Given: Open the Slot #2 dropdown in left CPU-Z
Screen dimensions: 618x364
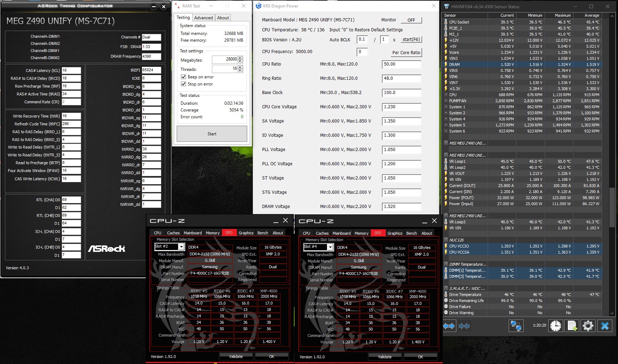Looking at the screenshot, I should tap(181, 247).
